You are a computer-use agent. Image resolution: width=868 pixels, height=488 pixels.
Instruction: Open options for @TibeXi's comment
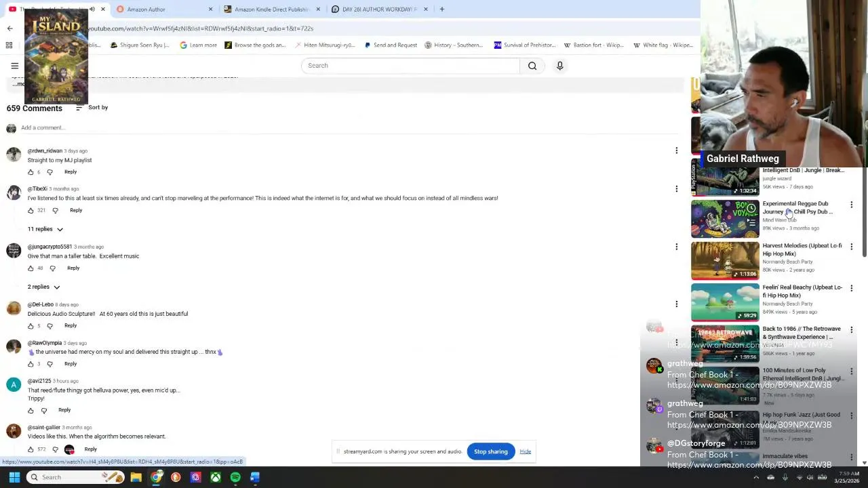[x=676, y=188]
